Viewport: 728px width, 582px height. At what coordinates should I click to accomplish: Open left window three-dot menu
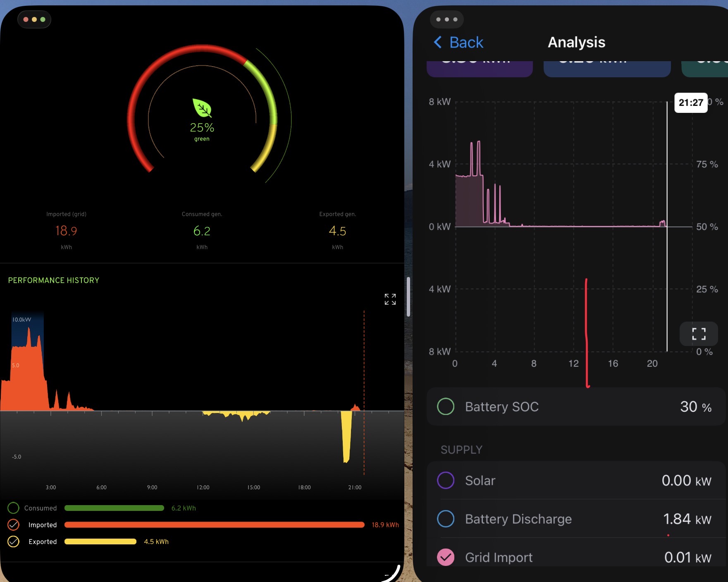(34, 19)
